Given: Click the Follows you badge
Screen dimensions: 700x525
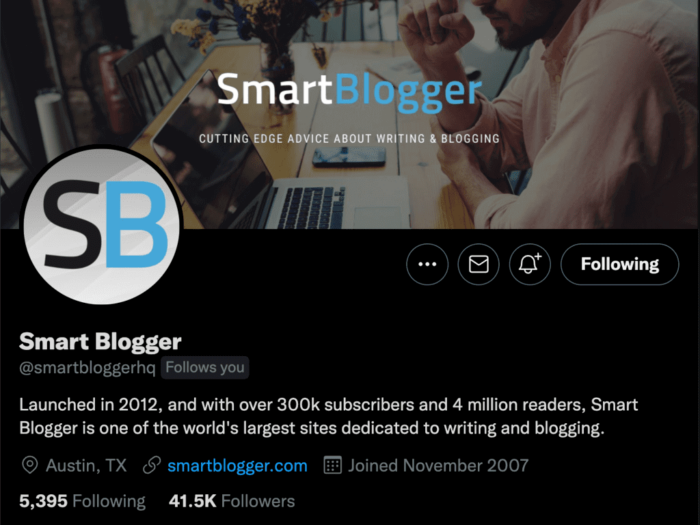Looking at the screenshot, I should click(205, 367).
